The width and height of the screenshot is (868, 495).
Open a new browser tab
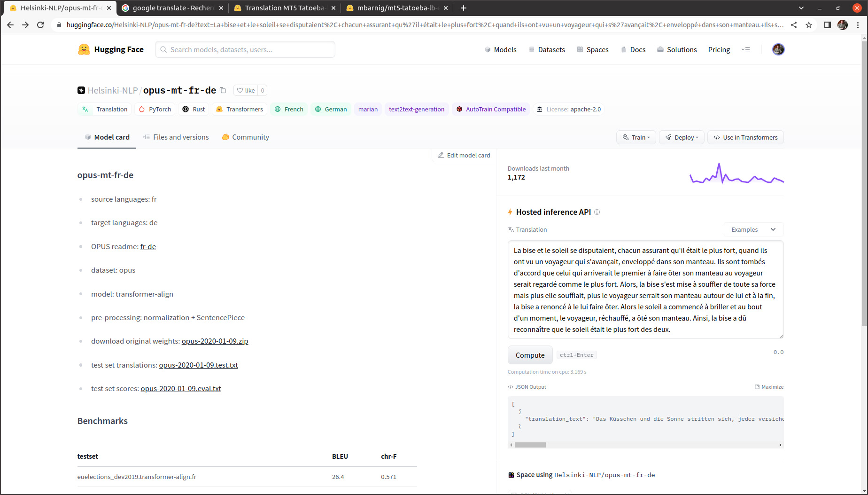point(464,8)
